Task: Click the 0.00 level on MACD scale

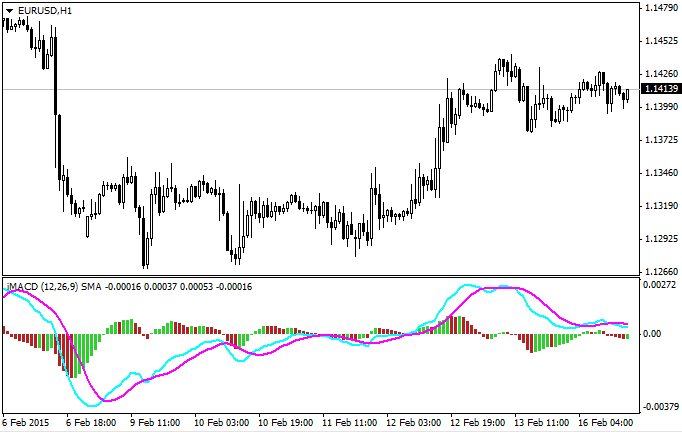Action: point(652,333)
